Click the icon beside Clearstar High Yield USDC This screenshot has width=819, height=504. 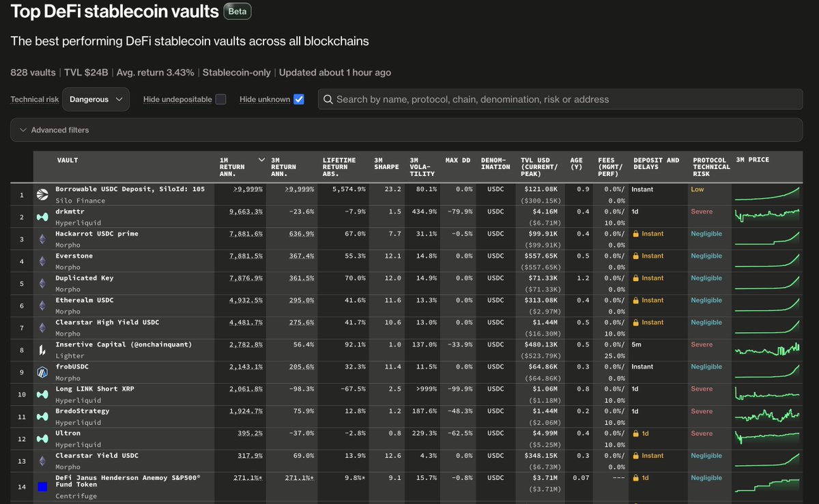pos(42,327)
